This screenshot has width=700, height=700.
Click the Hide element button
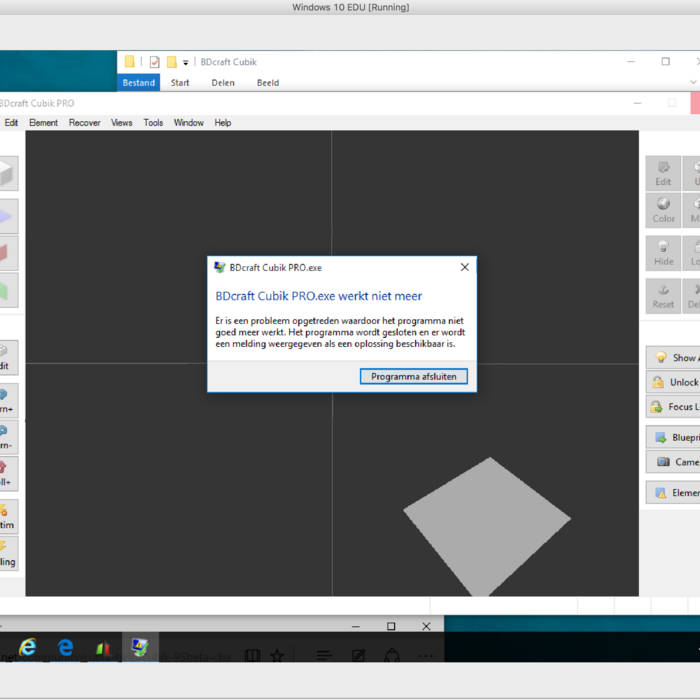(663, 253)
